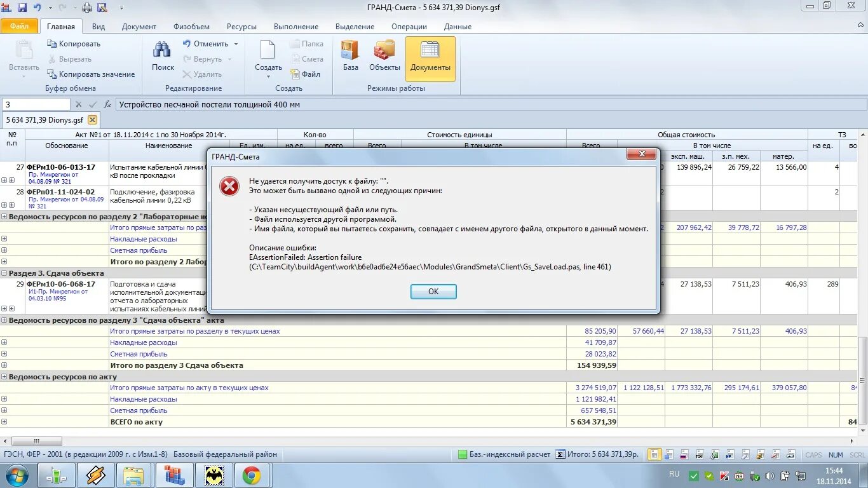Switch to the Вид ribbon tab
This screenshot has width=868, height=488.
point(98,27)
